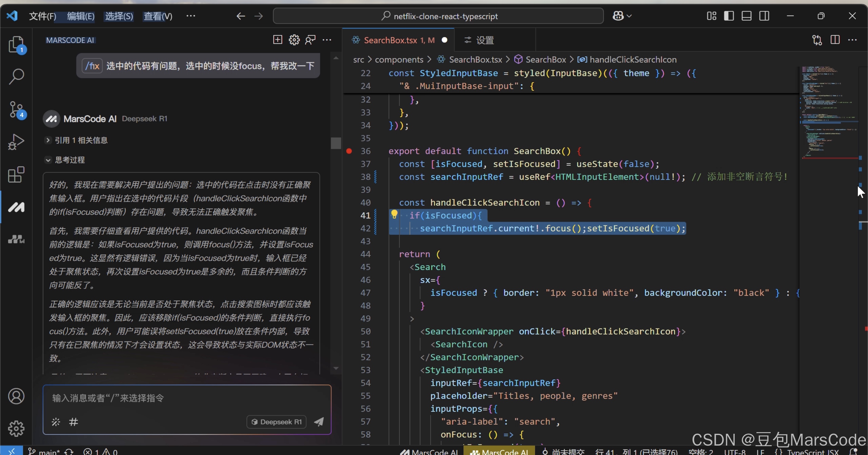Click the lightbulb code action icon on line 41
The image size is (868, 455).
[394, 214]
